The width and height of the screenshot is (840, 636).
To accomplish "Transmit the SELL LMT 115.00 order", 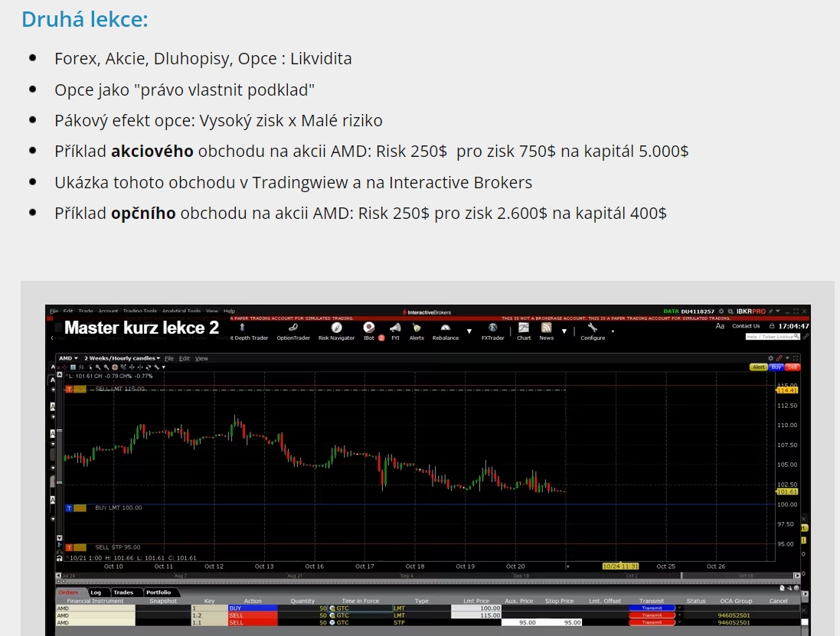I will [652, 615].
